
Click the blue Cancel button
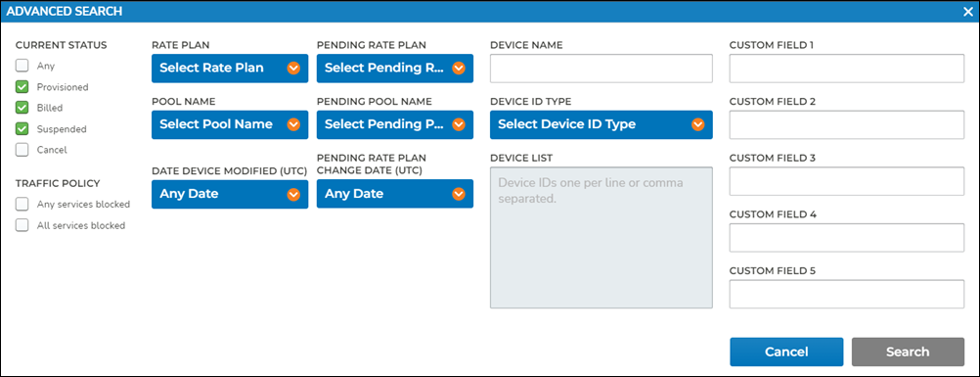(x=786, y=352)
